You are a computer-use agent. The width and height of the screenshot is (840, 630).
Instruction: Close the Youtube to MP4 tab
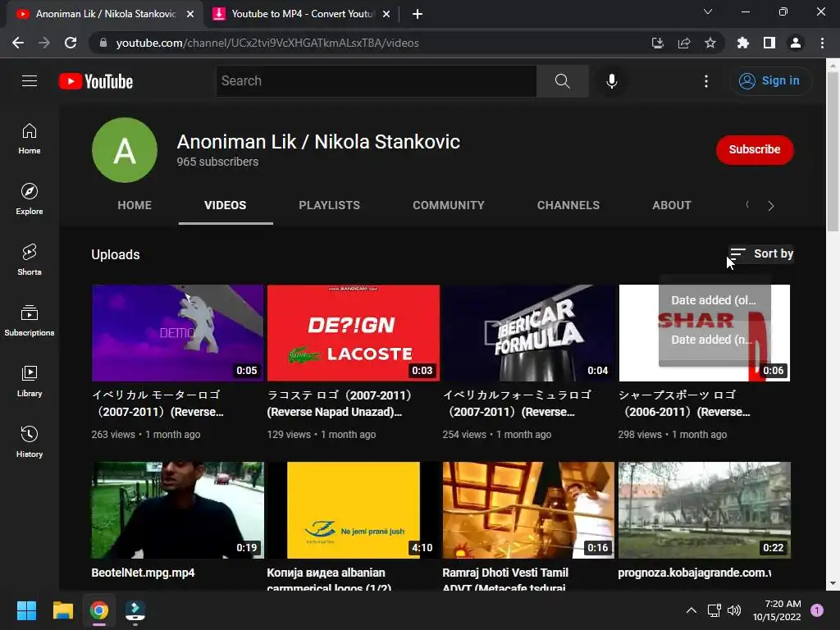click(386, 14)
